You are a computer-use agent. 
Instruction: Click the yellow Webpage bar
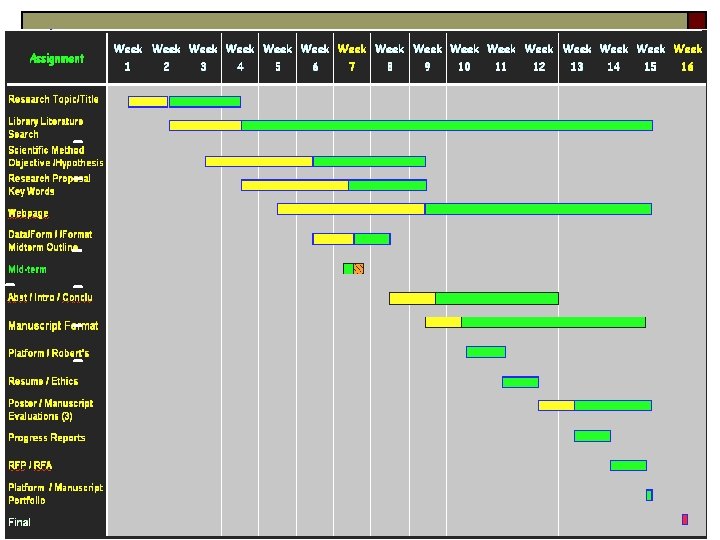click(351, 209)
